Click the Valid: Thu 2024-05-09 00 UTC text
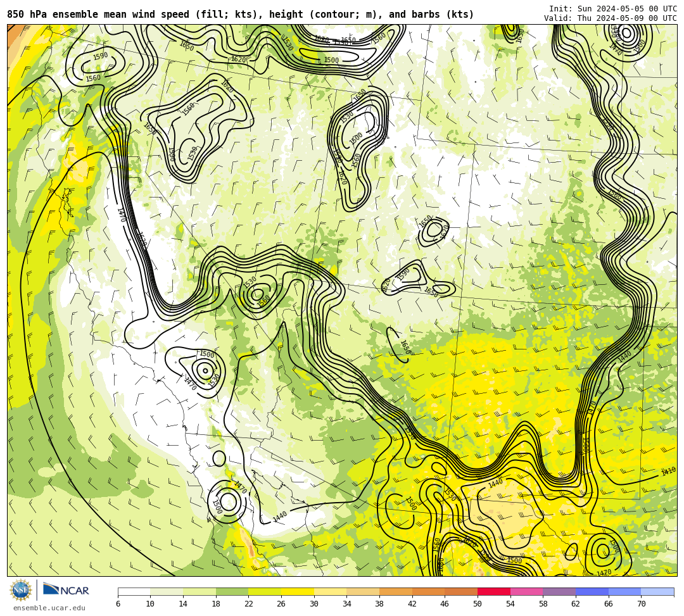The height and width of the screenshot is (616, 684). point(611,18)
